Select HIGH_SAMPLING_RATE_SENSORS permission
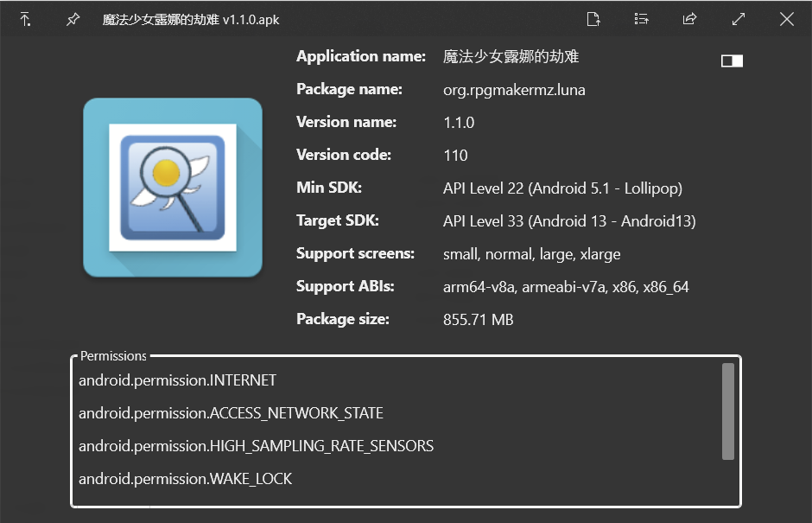The height and width of the screenshot is (523, 812). coord(256,446)
